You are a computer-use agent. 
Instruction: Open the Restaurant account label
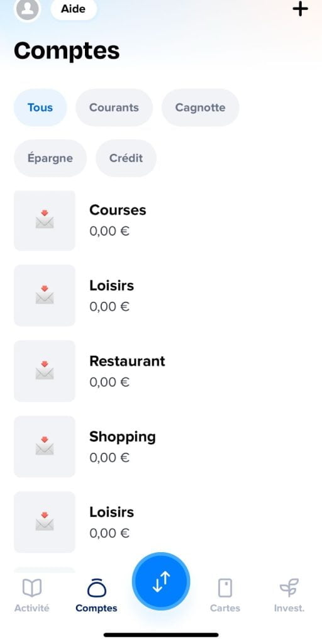tap(127, 361)
